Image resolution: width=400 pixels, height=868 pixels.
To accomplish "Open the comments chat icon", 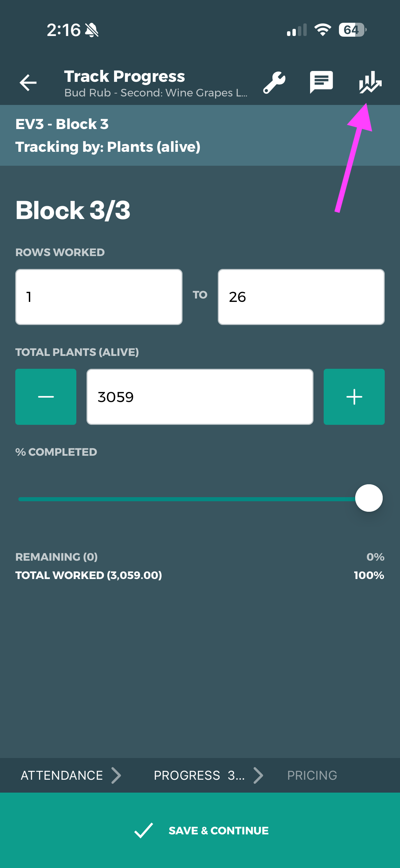I will [321, 82].
